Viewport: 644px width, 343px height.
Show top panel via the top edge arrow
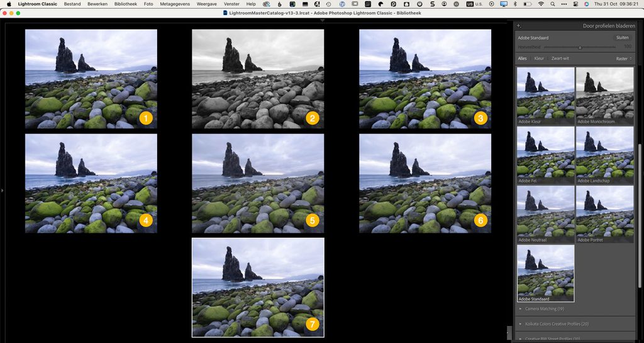(322, 20)
